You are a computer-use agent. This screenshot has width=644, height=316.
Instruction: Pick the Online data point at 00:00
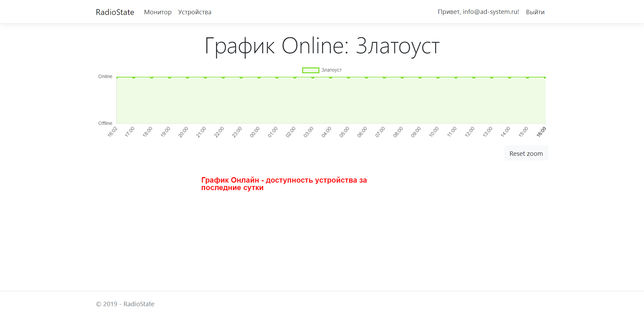point(259,77)
